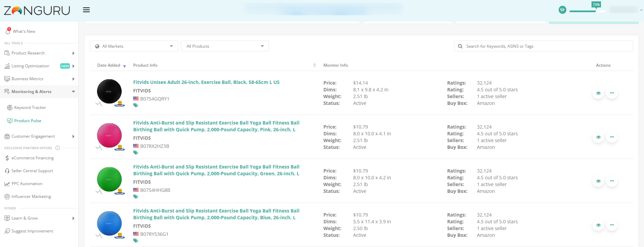Click the Exclusive Partner Offers info icon

point(58,148)
